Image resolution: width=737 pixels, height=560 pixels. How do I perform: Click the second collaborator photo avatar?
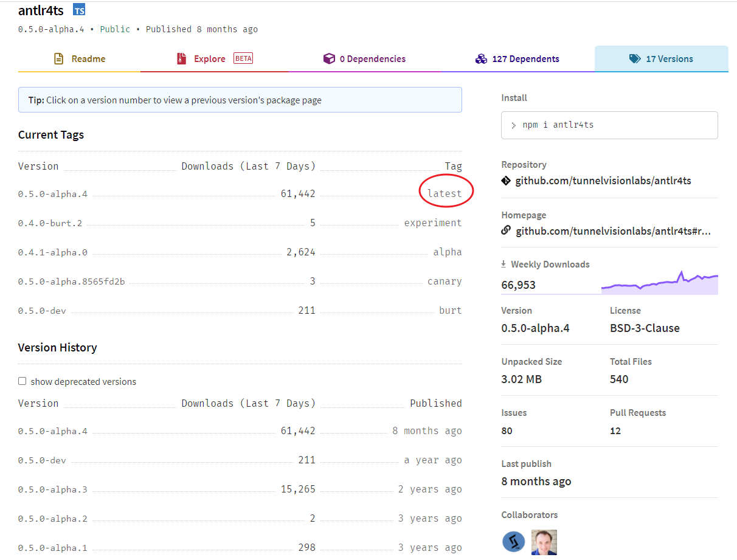[544, 542]
